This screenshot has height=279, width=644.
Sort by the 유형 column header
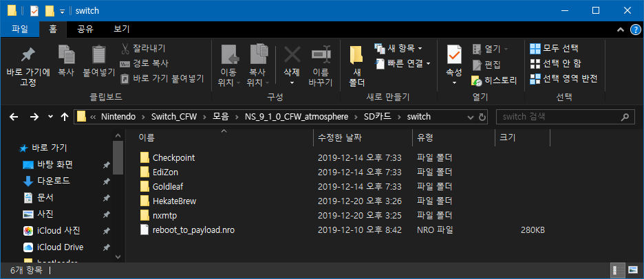point(454,137)
